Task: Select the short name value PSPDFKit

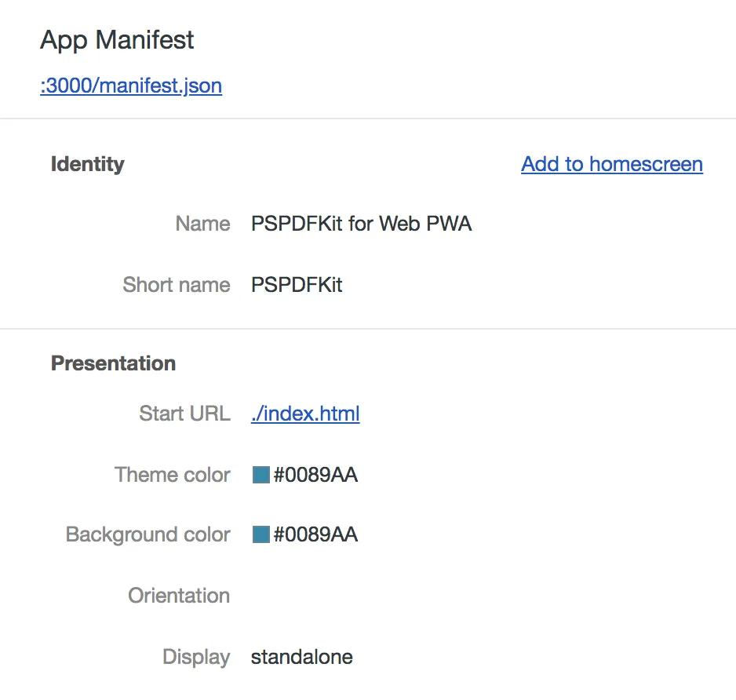Action: pos(297,285)
